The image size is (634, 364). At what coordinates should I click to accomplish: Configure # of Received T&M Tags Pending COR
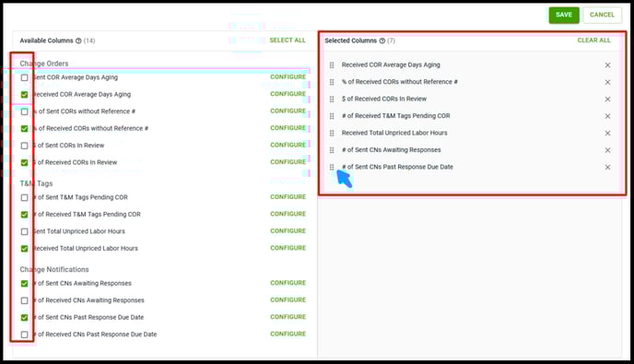(x=288, y=214)
